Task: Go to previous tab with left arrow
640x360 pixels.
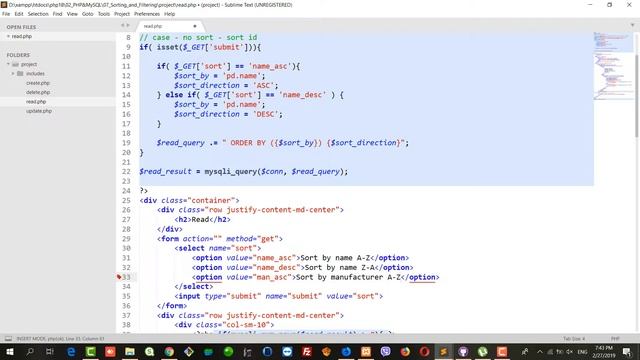Action: pyautogui.click(x=122, y=25)
